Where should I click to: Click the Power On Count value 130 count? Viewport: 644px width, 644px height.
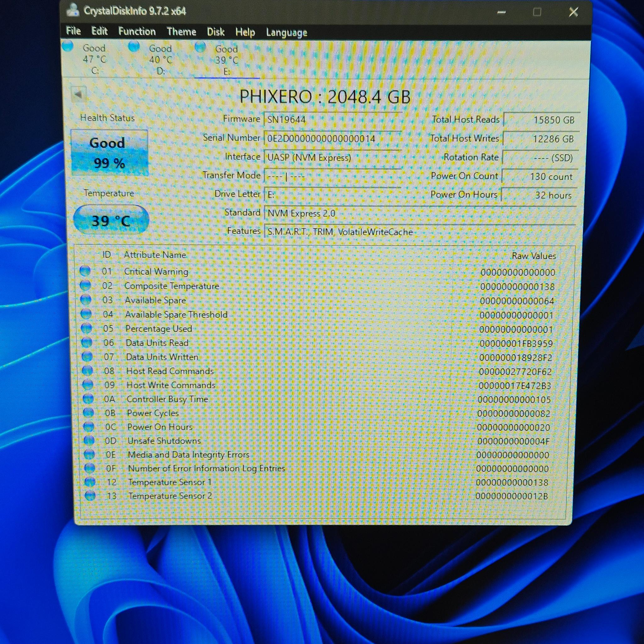click(540, 176)
